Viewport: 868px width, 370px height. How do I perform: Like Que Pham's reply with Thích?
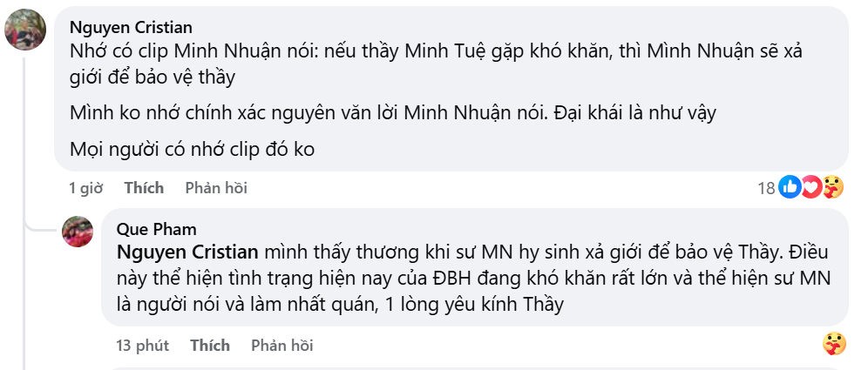[210, 346]
